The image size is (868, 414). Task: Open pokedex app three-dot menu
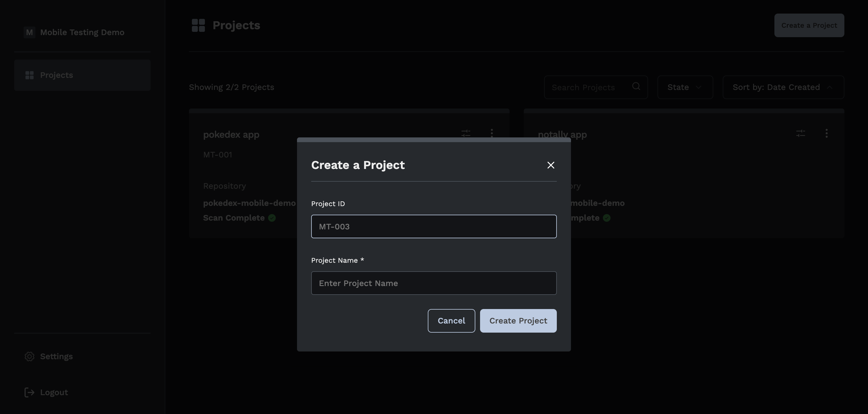(492, 133)
